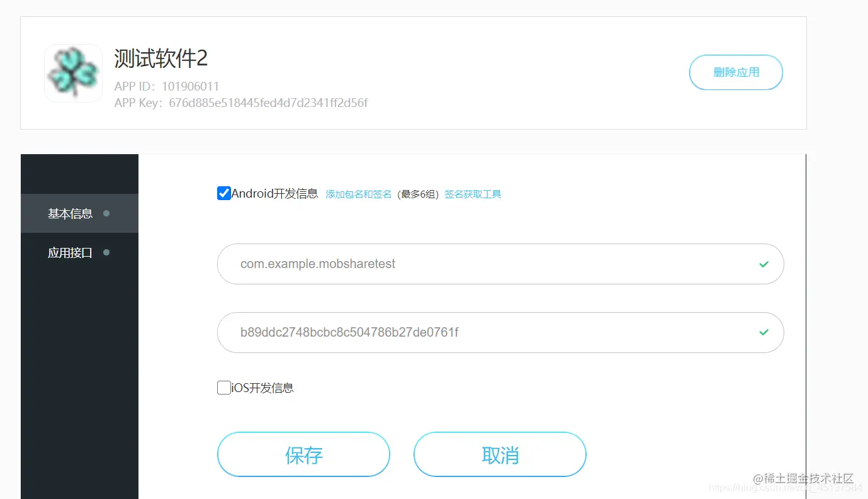
Task: Click the clover app logo icon
Action: pyautogui.click(x=73, y=73)
